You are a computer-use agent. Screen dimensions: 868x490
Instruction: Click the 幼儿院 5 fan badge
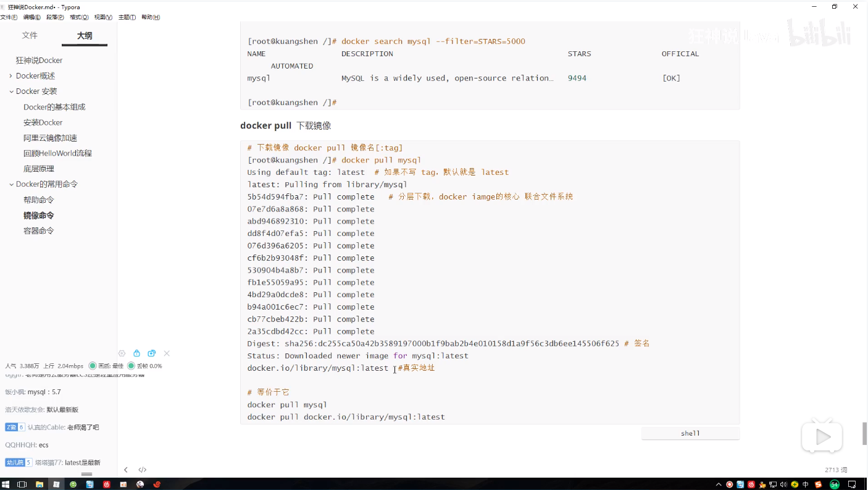tap(19, 462)
